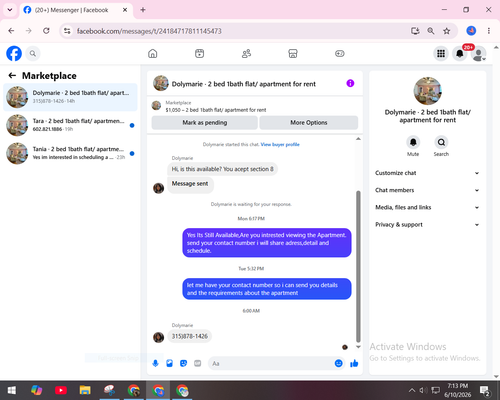Expand Media, files and links section
The width and height of the screenshot is (500, 400).
pos(428,207)
